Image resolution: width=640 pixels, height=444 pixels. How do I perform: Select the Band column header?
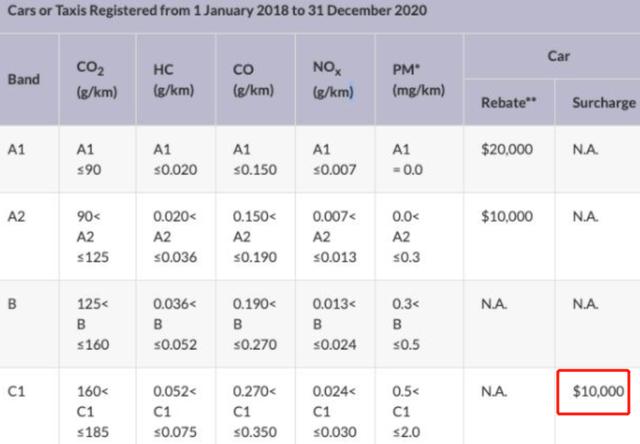coord(24,78)
